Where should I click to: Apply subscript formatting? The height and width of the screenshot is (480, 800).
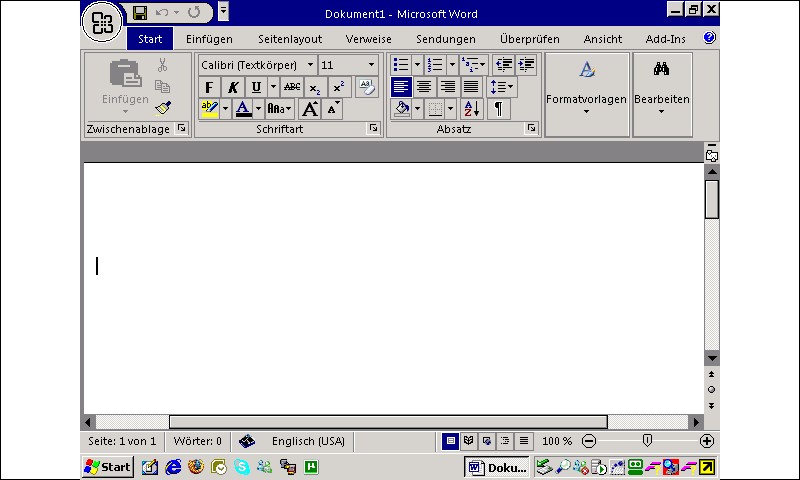pos(315,87)
